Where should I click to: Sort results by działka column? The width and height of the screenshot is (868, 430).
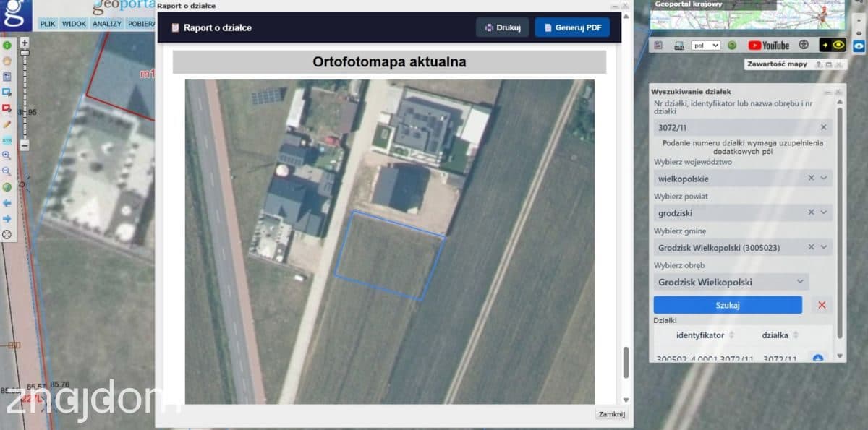coord(796,335)
